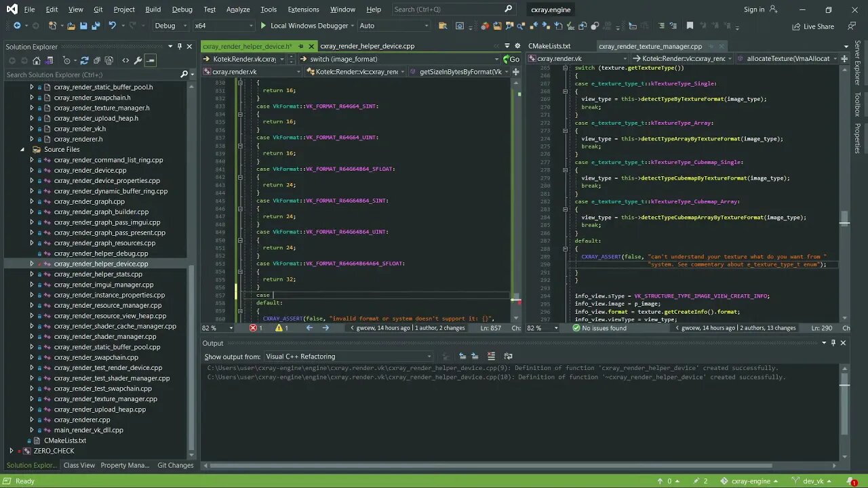Split the right editor with the splitter icon
Screen dimensions: 868x488
844,59
